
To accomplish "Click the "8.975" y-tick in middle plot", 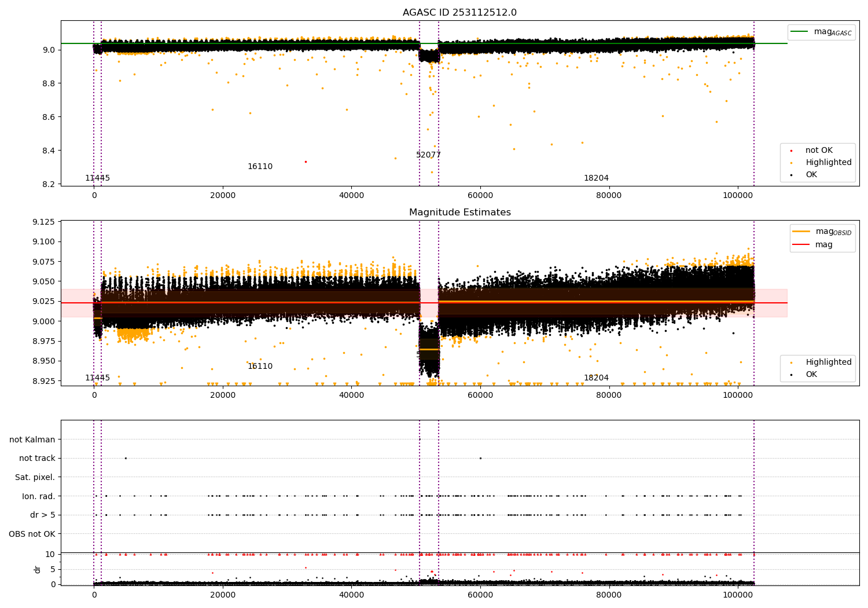I will pos(45,342).
